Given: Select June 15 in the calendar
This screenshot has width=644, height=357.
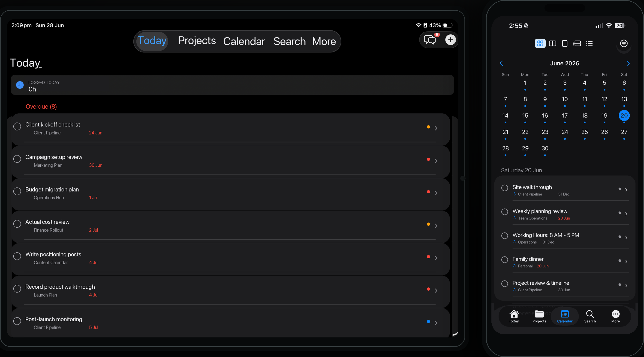Looking at the screenshot, I should (x=525, y=116).
